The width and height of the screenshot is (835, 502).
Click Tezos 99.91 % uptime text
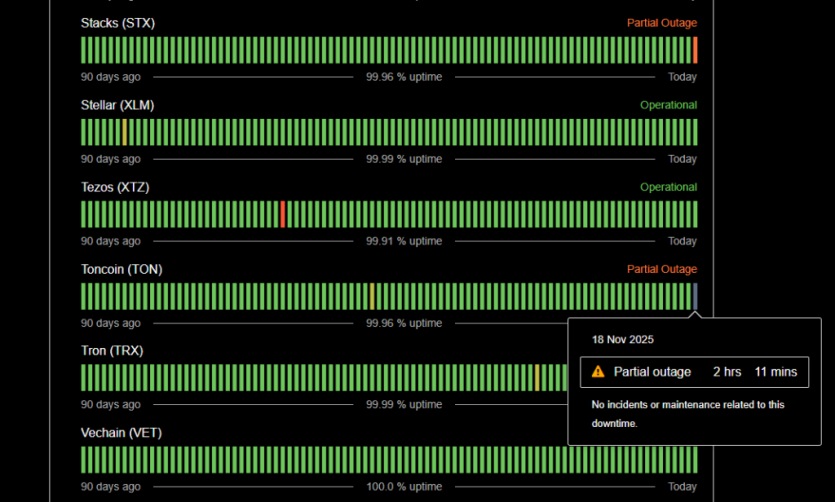point(404,241)
